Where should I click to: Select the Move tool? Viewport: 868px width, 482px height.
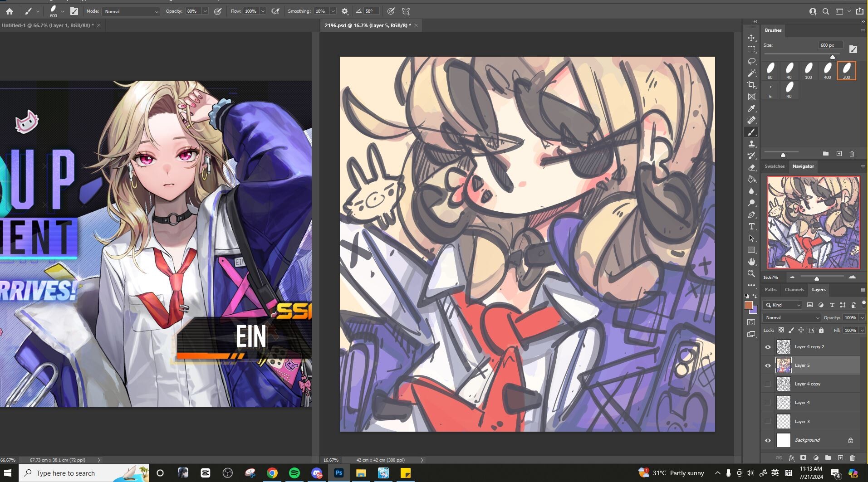[x=751, y=38]
